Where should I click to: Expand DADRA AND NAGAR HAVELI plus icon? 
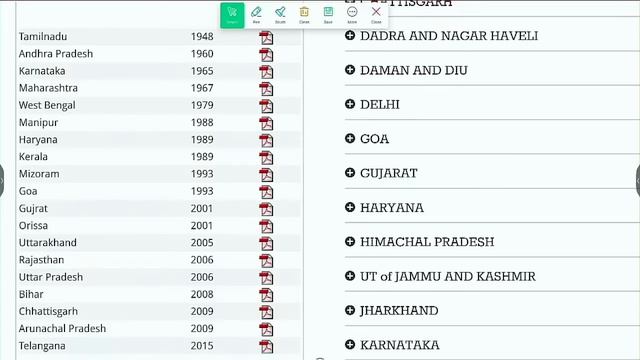tap(350, 35)
